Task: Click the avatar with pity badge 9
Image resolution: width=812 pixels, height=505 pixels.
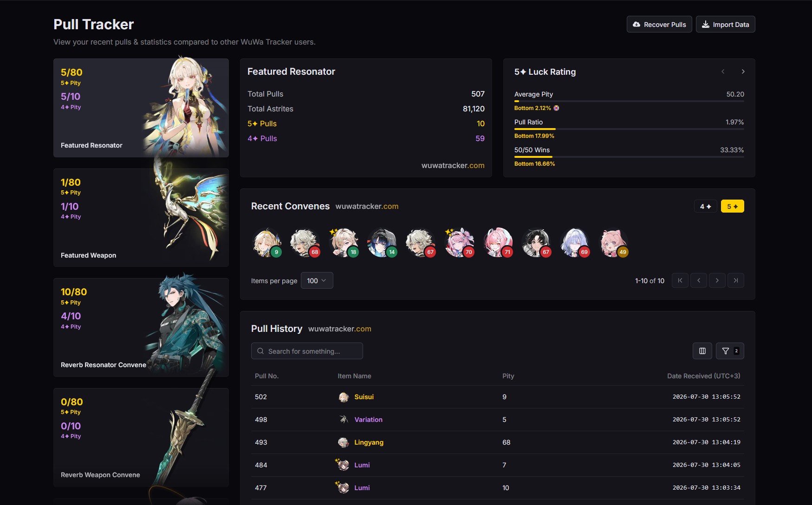Action: 267,243
